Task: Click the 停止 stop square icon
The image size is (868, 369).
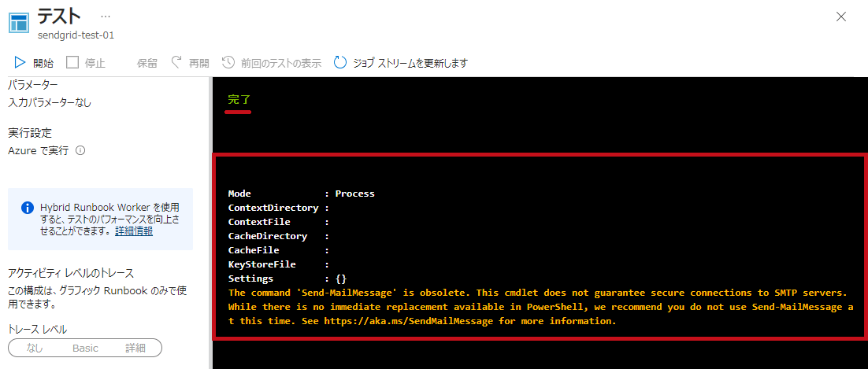Action: tap(72, 62)
